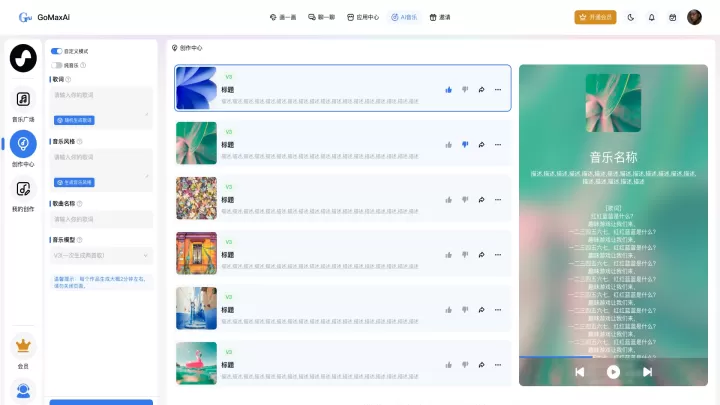This screenshot has height=405, width=720.
Task: Expand the 音乐模型 dropdown selector
Action: tap(101, 256)
